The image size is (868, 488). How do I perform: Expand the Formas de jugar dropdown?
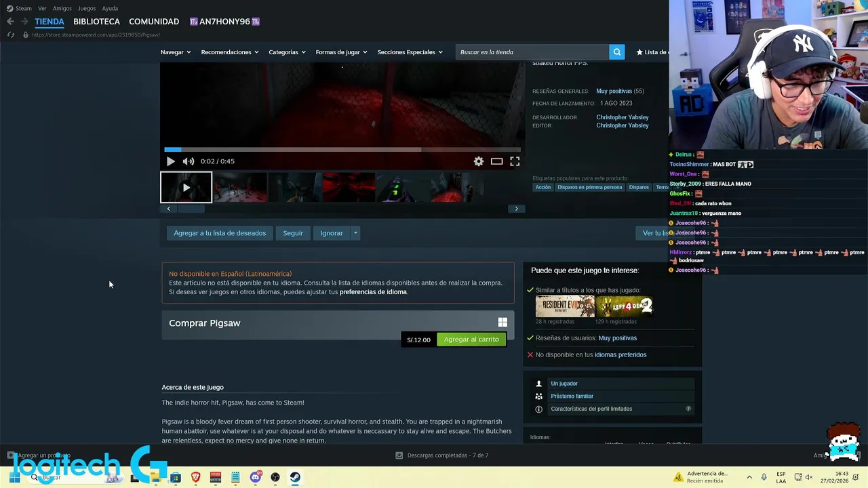341,52
